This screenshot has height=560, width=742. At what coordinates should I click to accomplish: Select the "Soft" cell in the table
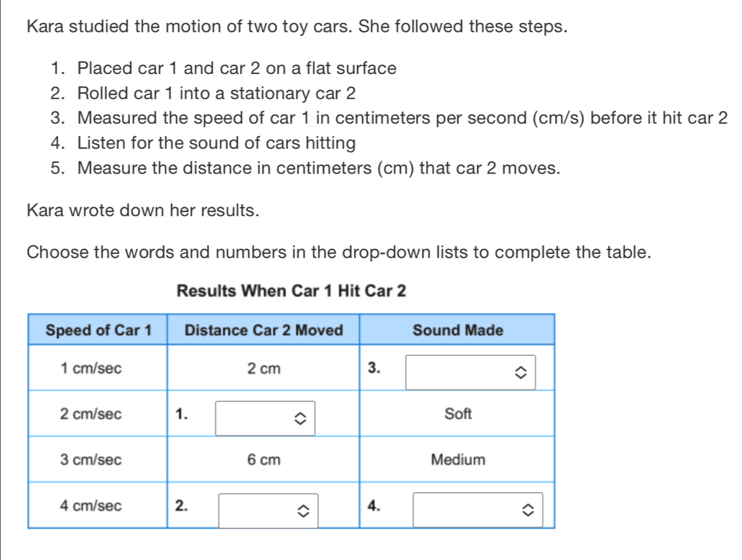(x=458, y=414)
